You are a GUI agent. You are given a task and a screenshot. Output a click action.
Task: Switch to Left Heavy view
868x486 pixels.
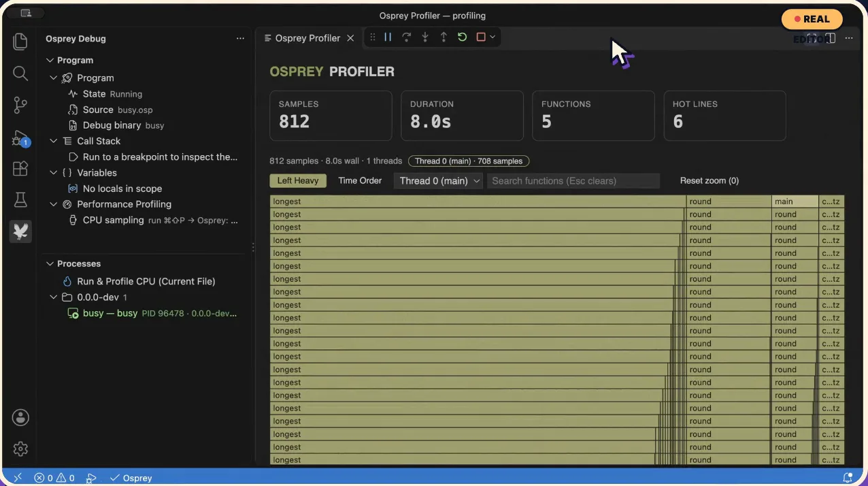pos(298,180)
